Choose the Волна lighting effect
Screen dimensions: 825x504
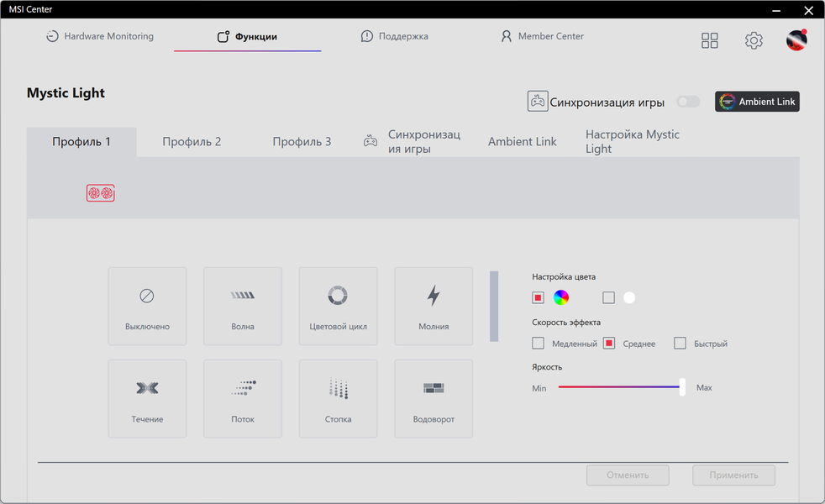(x=243, y=307)
